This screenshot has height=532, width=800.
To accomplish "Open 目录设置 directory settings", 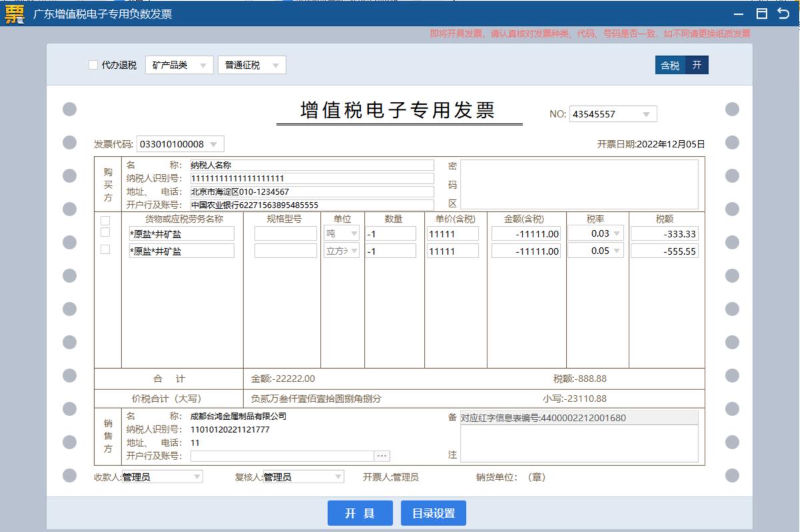I will pyautogui.click(x=433, y=513).
